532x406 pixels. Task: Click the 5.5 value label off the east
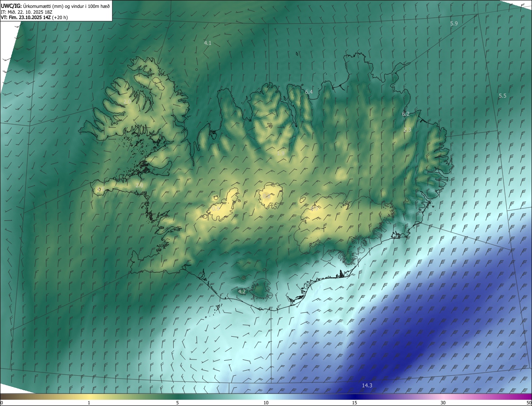pos(502,96)
